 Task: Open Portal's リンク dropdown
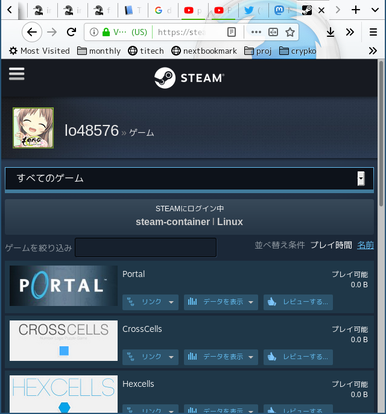tap(150, 302)
